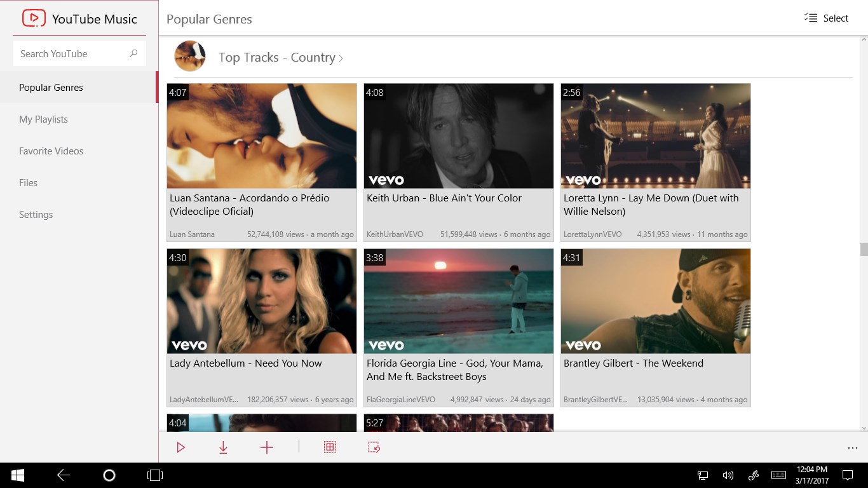Click the plus Add icon in bottom toolbar
This screenshot has height=488, width=868.
pos(267,447)
